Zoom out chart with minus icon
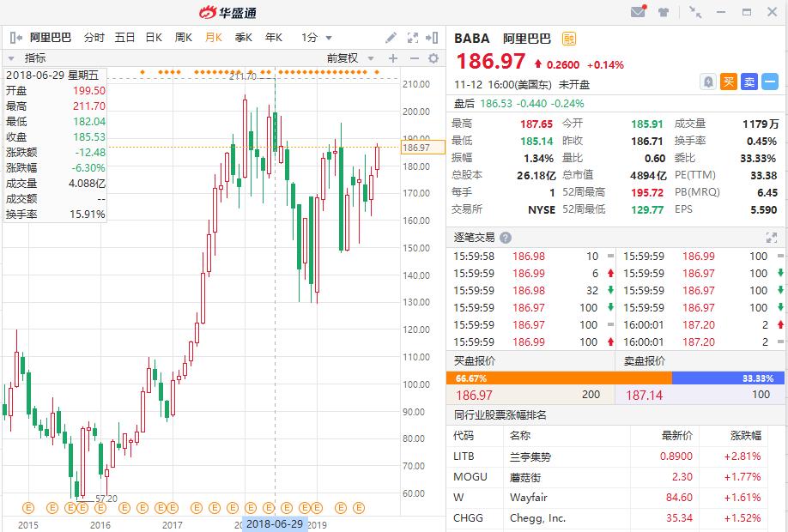 414,58
